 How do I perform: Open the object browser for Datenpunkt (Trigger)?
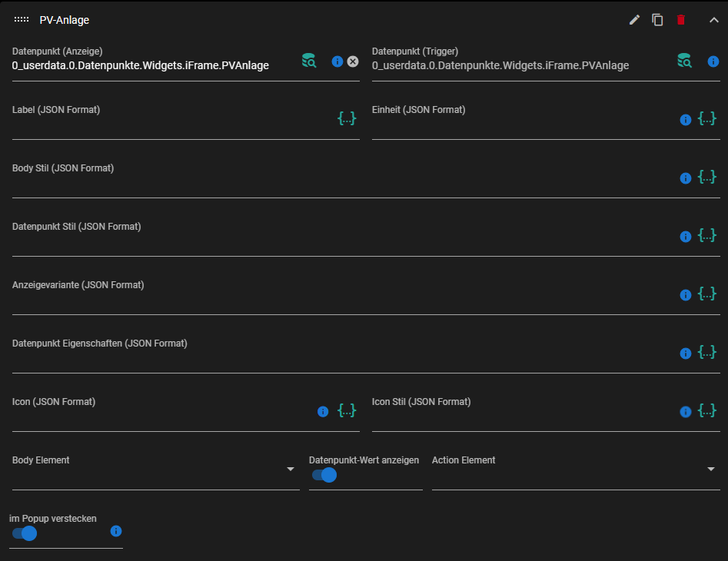684,61
